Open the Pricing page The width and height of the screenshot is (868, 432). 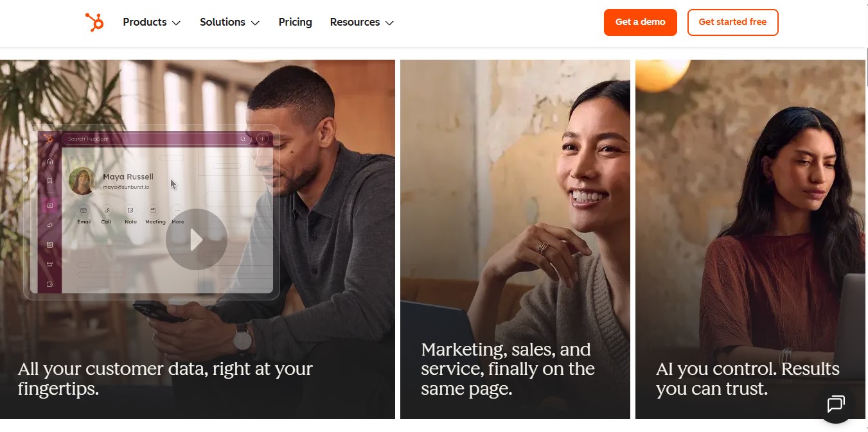(296, 22)
